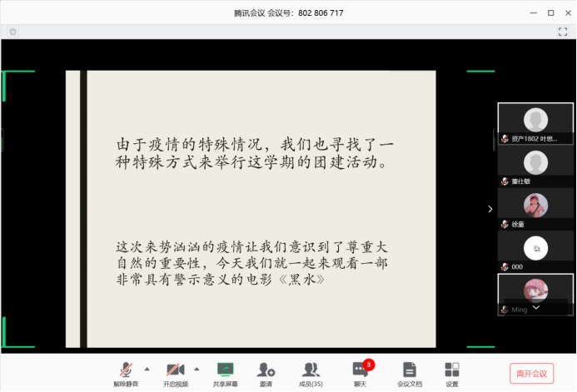Maximize the 腾讯会议 window
Screen dimensions: 577x392
click(551, 12)
